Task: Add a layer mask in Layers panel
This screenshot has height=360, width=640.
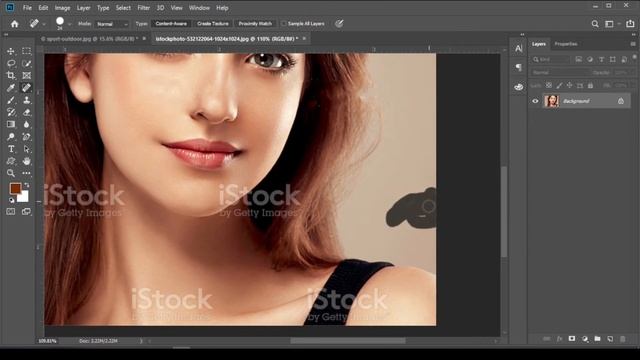Action: click(572, 339)
